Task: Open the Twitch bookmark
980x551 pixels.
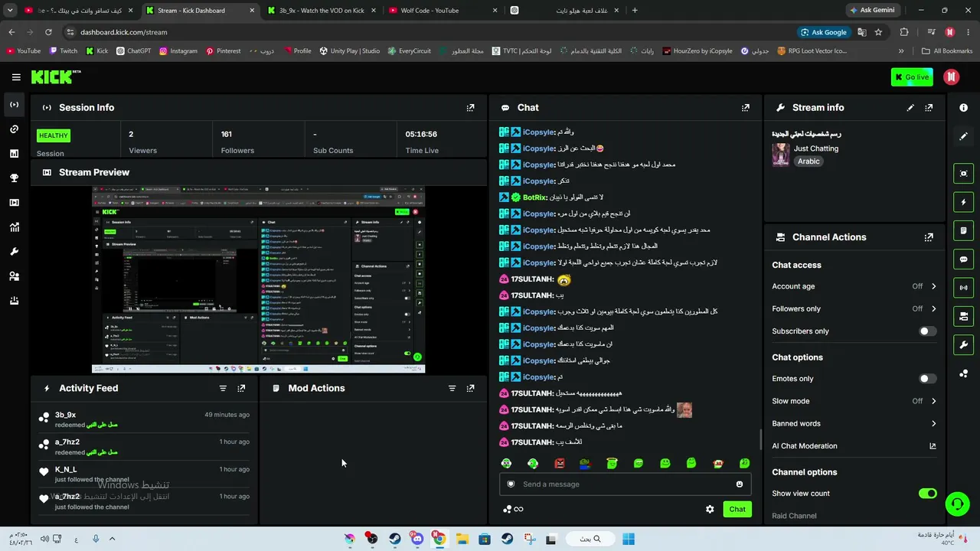Action: [64, 51]
